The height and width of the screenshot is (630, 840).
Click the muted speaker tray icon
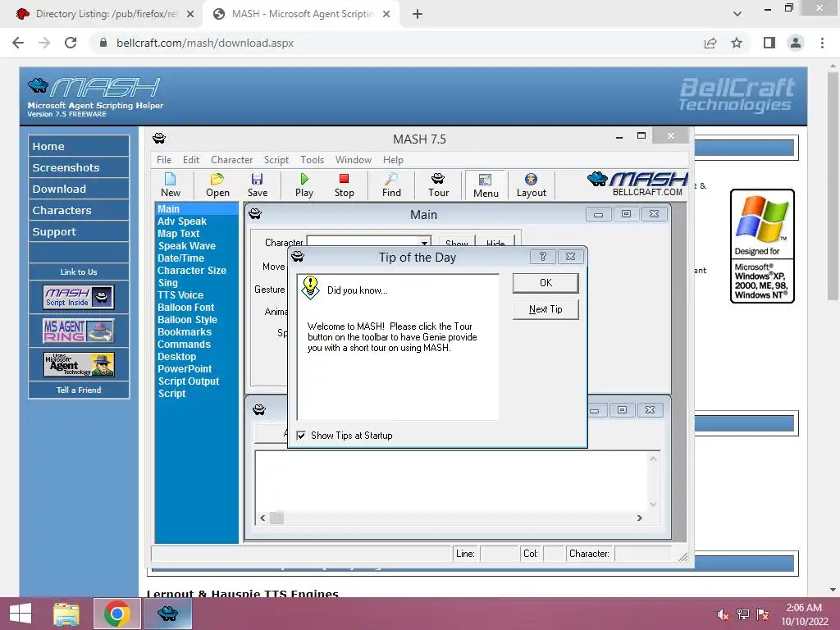[x=723, y=614]
